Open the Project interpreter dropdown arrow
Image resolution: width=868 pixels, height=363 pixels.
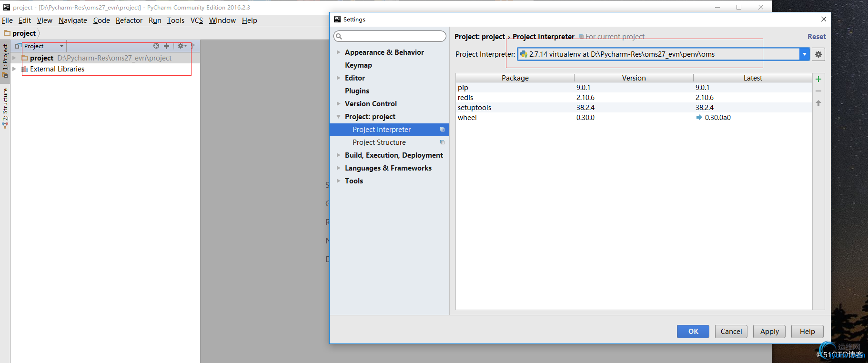point(805,54)
